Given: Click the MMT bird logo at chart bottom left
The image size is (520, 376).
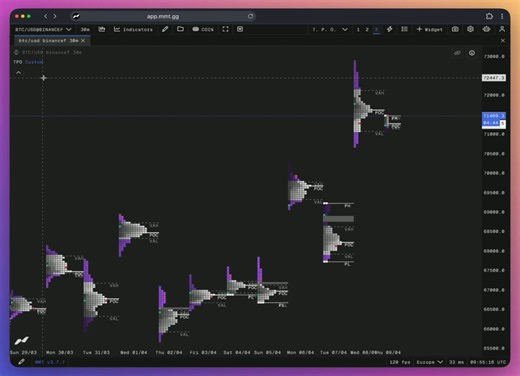Looking at the screenshot, I should (22, 341).
